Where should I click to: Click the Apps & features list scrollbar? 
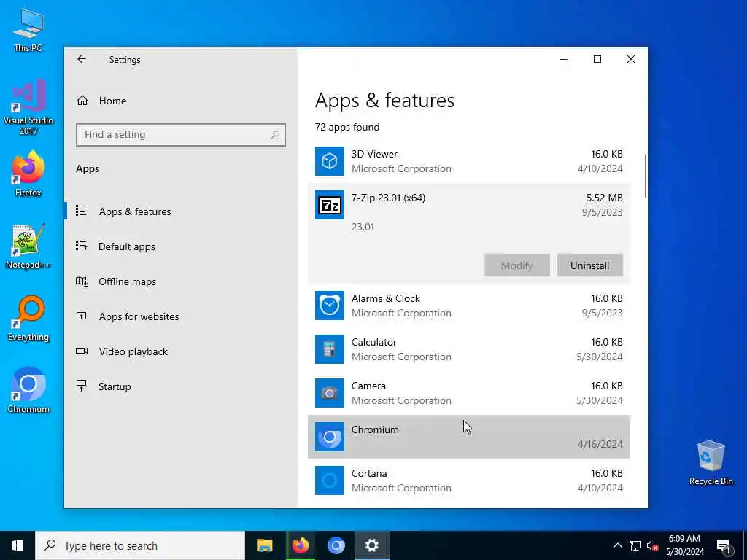click(645, 176)
